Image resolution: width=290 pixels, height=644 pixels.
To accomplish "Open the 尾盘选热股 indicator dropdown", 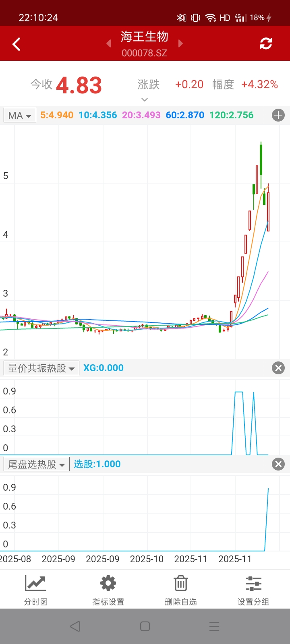I will click(x=37, y=464).
